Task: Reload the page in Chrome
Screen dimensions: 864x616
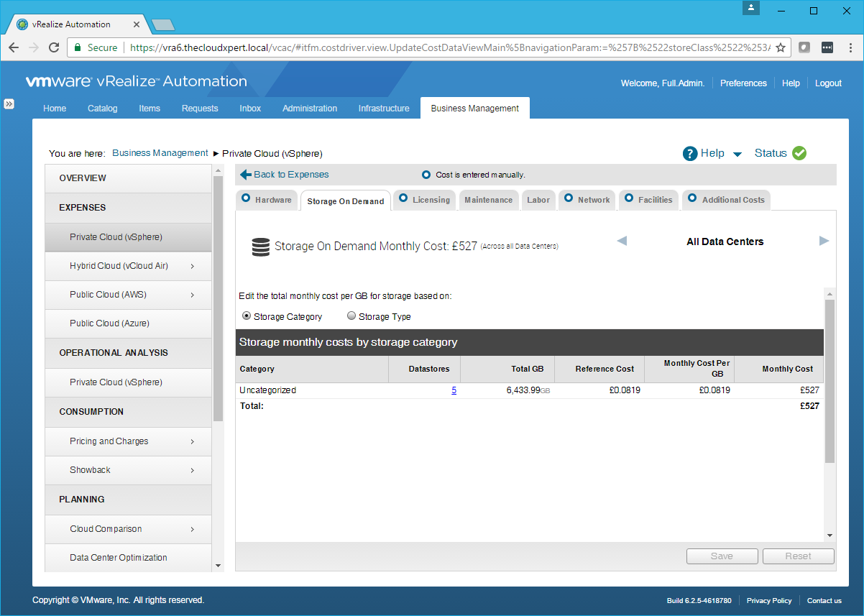Action: coord(54,47)
